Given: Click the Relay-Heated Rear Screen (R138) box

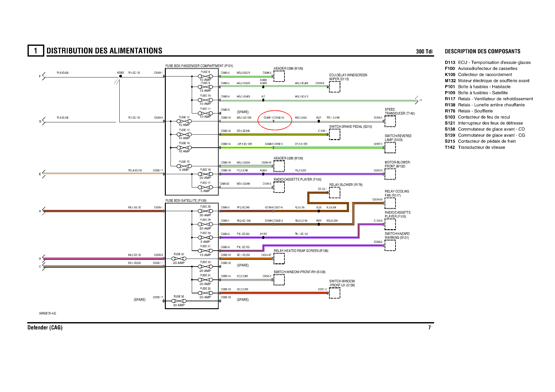Looking at the screenshot, I should 279,259.
